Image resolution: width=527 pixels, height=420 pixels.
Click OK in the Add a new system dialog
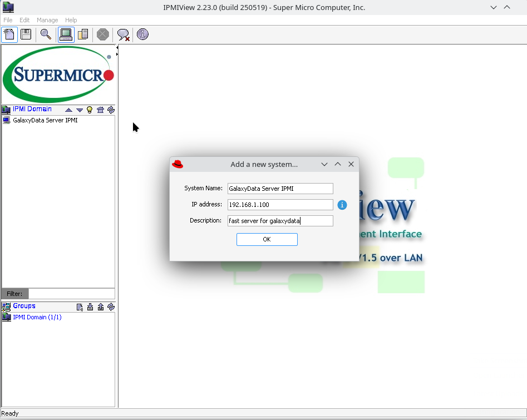[x=267, y=239]
